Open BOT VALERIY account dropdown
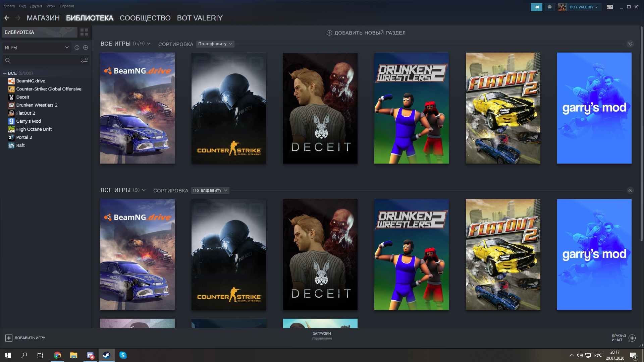 [x=584, y=7]
